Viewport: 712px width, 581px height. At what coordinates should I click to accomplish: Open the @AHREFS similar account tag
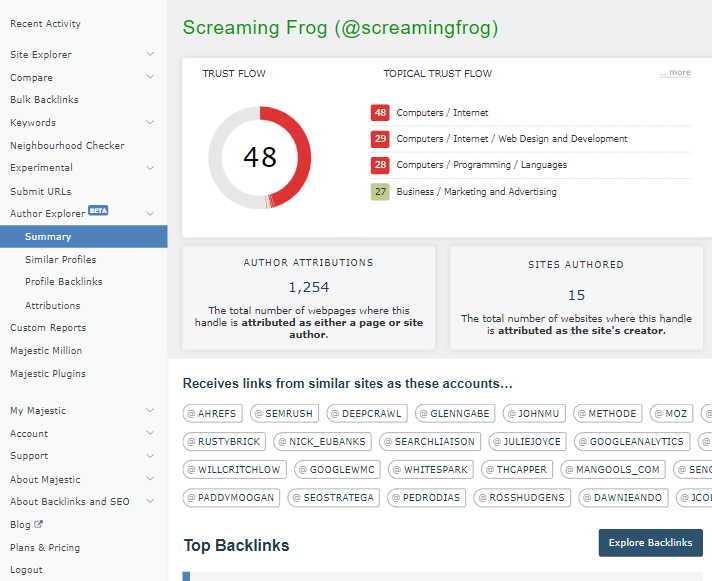click(215, 413)
